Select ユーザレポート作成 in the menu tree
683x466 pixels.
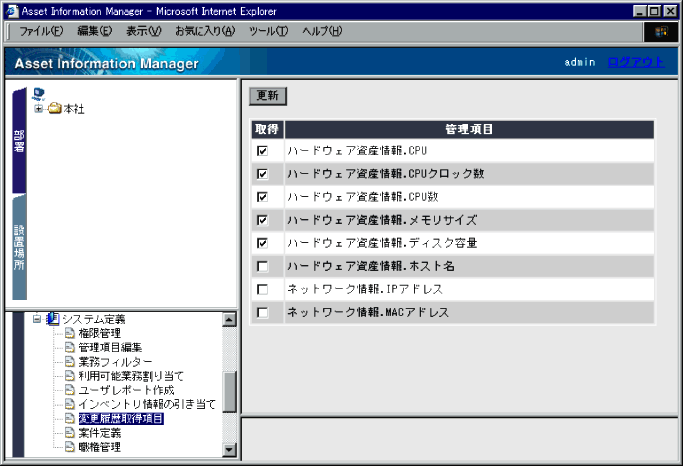coord(126,389)
